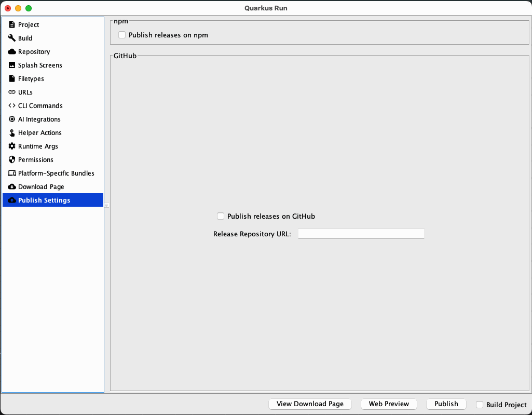Toggle the Build Project checkbox
The width and height of the screenshot is (532, 415).
click(480, 405)
